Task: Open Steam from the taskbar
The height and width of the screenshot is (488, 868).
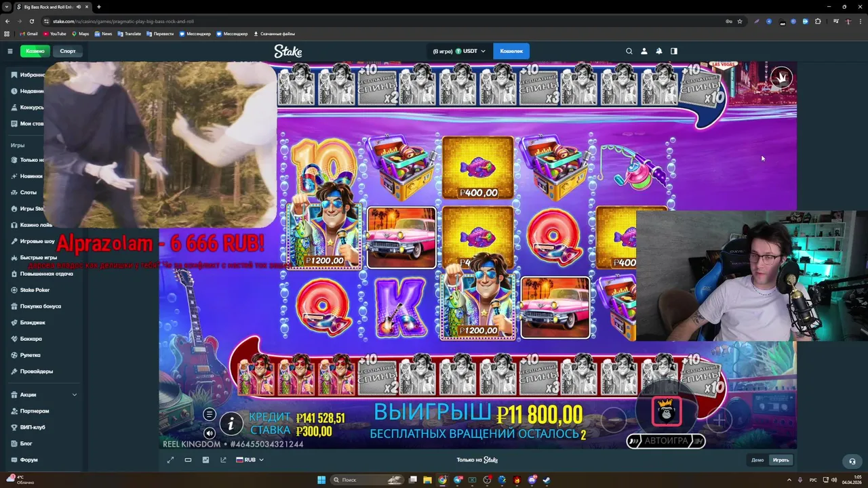Action: coord(547,480)
